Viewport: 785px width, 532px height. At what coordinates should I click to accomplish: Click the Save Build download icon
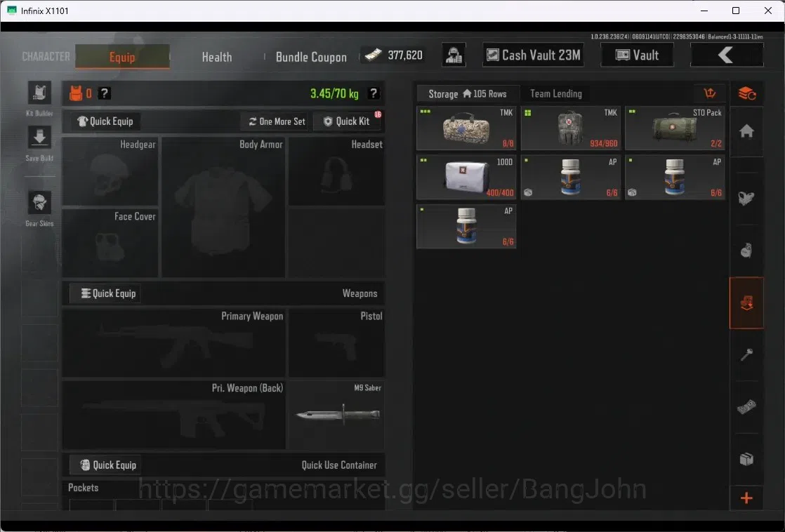click(39, 137)
